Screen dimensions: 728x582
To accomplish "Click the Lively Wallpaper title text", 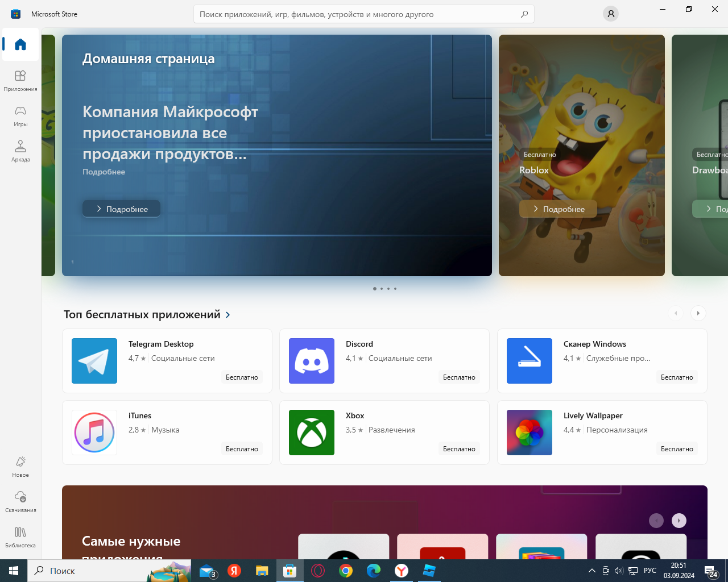I will (x=593, y=415).
